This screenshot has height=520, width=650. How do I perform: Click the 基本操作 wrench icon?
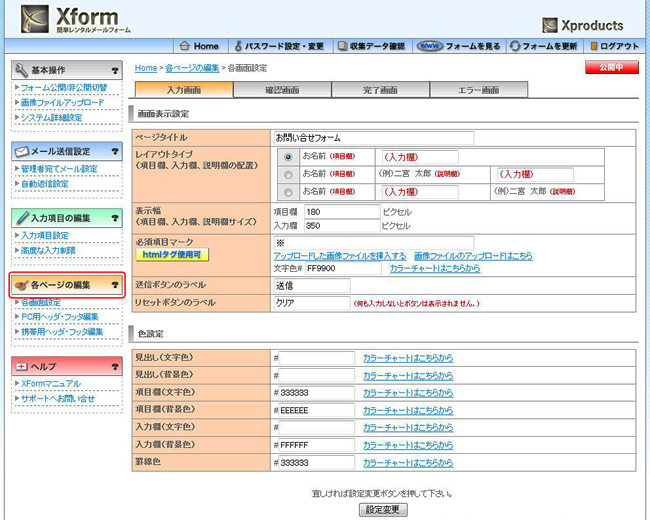[21, 70]
